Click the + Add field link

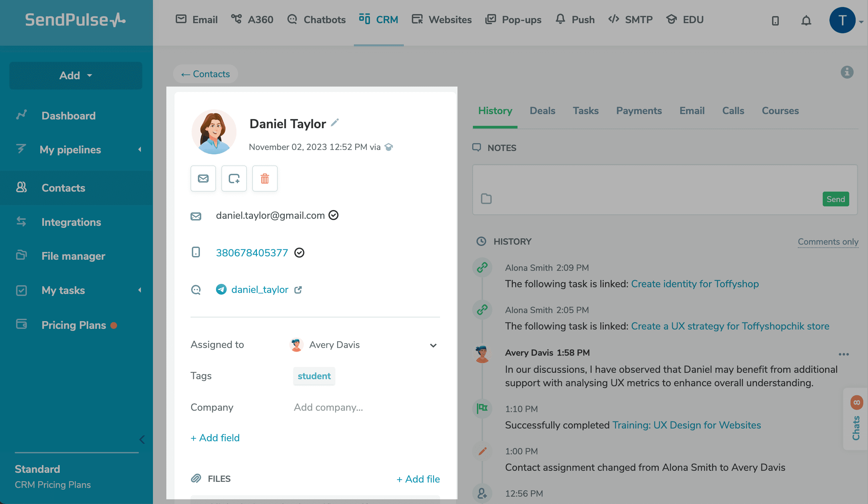pos(215,438)
